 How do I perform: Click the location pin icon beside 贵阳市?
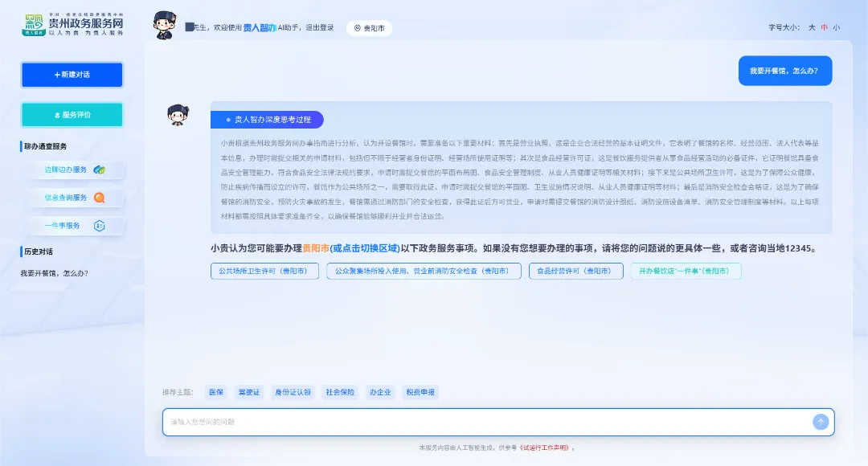coord(358,28)
